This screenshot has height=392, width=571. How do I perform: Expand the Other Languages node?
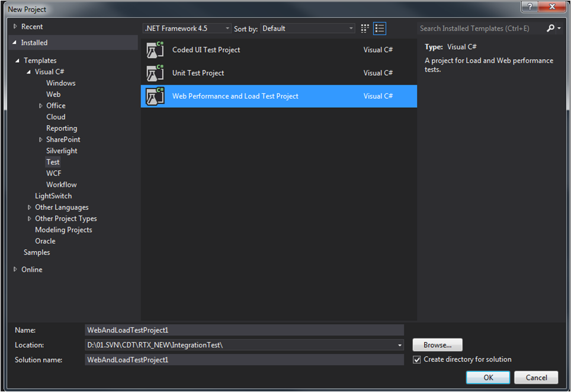tap(30, 208)
